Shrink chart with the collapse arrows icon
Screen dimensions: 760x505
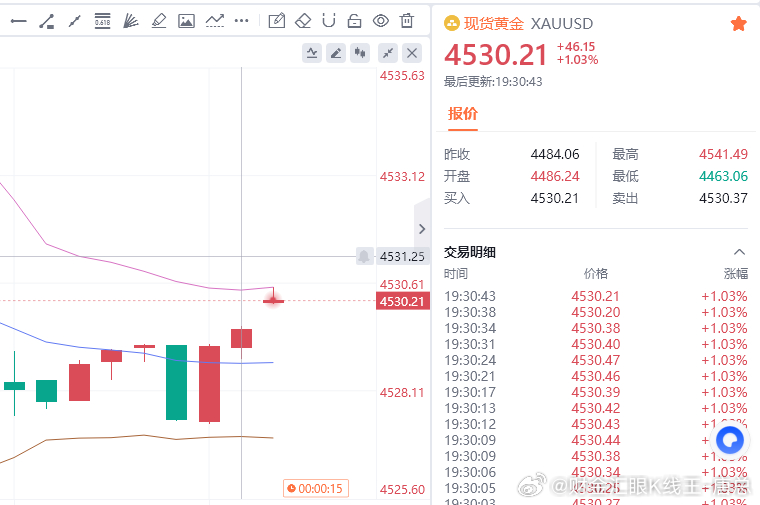point(388,53)
